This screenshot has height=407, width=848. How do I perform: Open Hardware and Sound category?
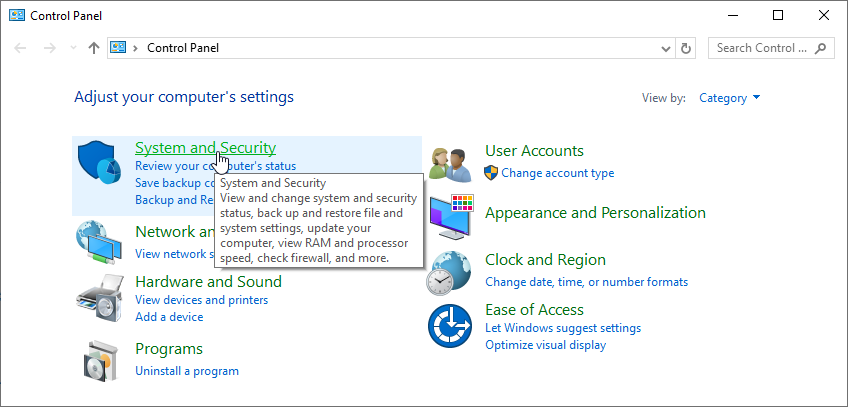tap(208, 282)
